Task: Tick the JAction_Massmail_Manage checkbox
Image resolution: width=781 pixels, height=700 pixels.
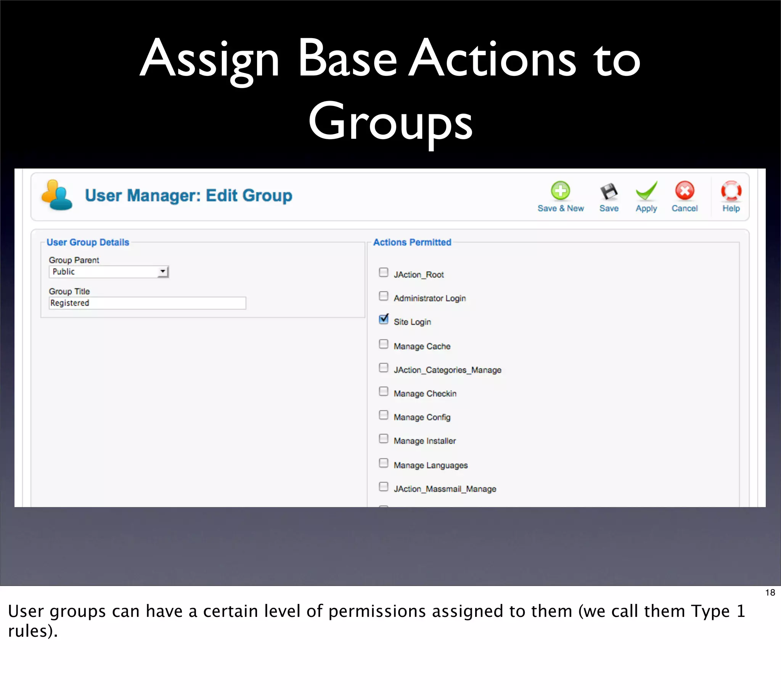Action: coord(384,487)
